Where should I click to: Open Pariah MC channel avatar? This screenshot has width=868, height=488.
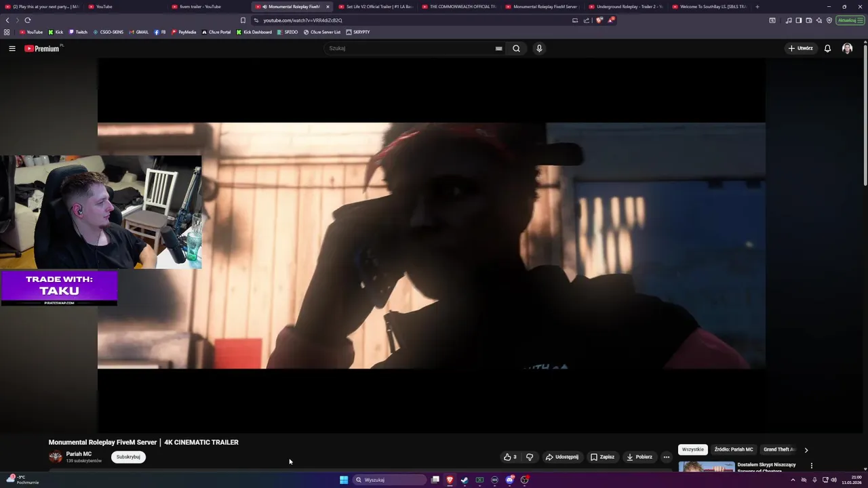point(56,457)
